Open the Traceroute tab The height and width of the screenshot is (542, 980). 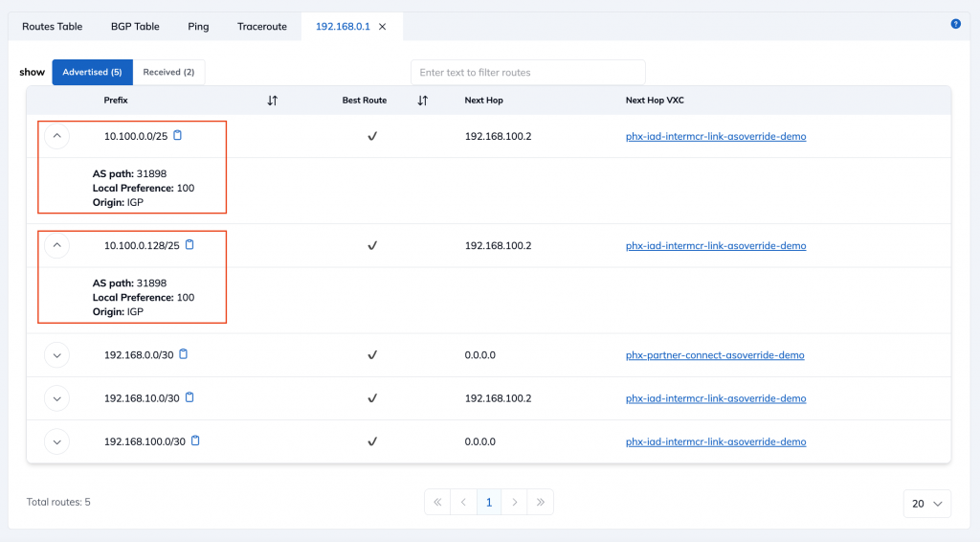(262, 26)
